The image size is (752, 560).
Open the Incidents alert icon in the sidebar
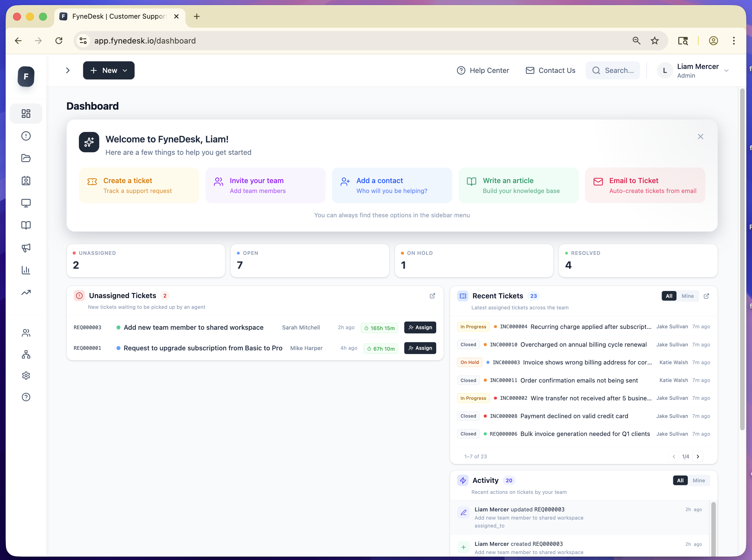26,136
